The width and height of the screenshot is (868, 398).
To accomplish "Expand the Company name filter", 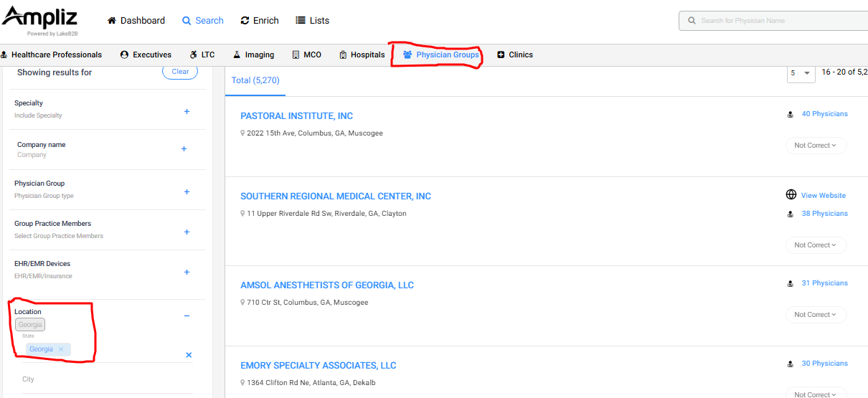I will pyautogui.click(x=184, y=148).
